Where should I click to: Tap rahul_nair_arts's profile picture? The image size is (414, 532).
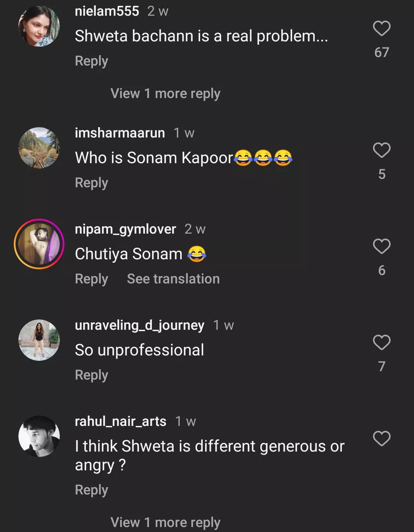[39, 436]
